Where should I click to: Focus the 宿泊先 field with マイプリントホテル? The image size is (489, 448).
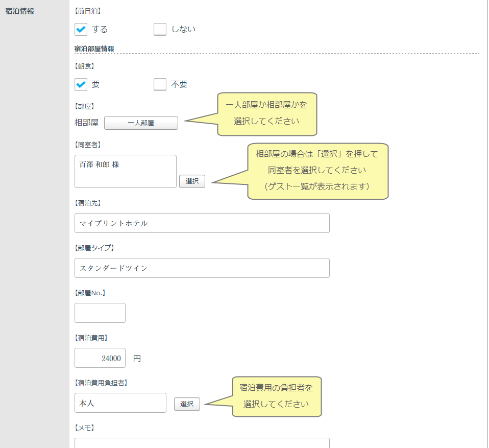[202, 223]
